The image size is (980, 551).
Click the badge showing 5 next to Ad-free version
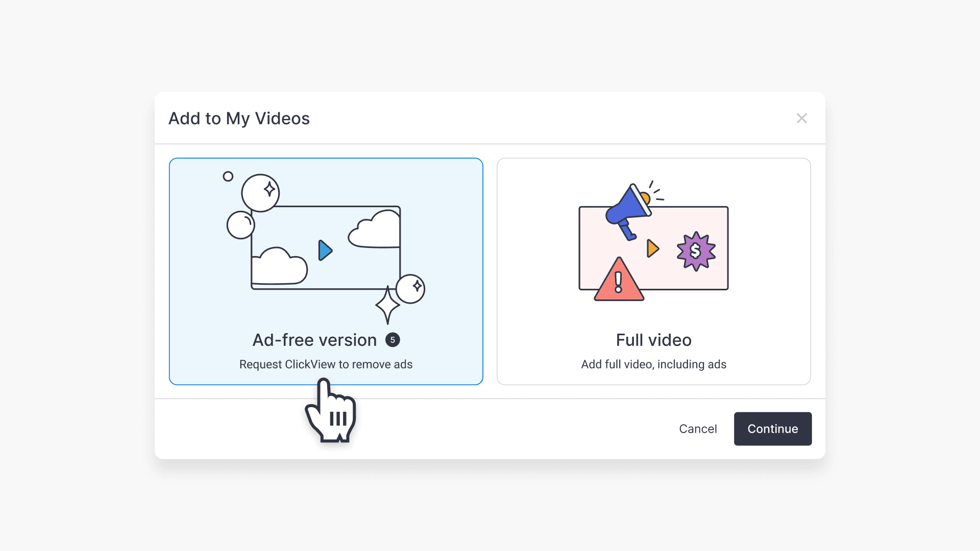point(393,340)
